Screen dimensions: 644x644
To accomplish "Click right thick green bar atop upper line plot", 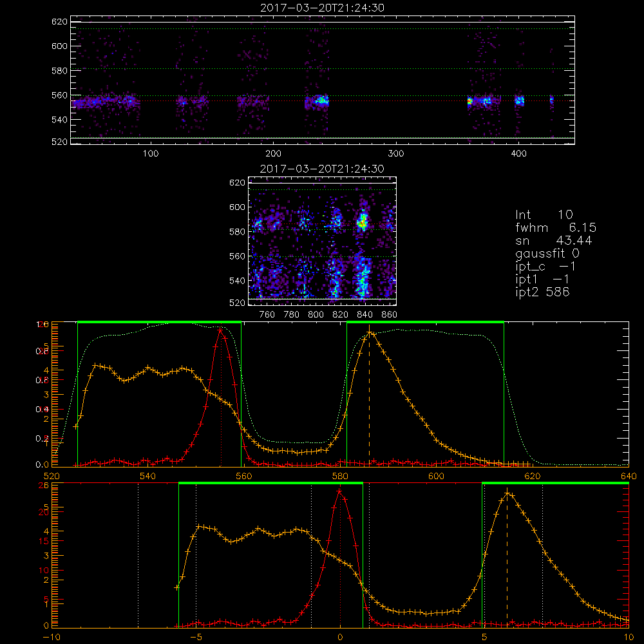I will coord(426,322).
